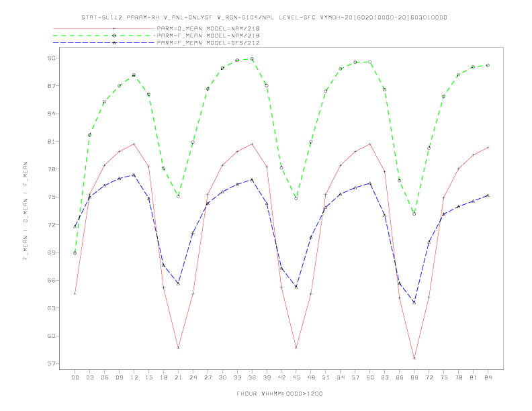Click the red solid line sample in legend
Image resolution: width=532 pixels, height=411 pixels.
(104, 28)
